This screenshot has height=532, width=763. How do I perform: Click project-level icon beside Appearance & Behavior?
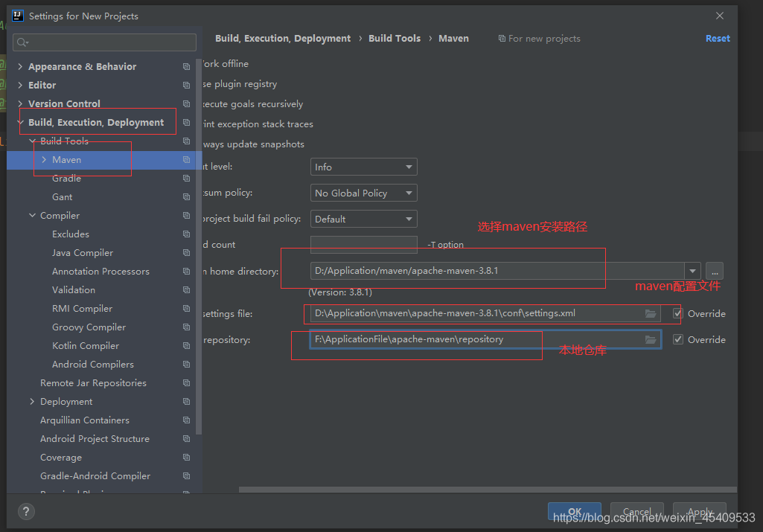click(186, 67)
